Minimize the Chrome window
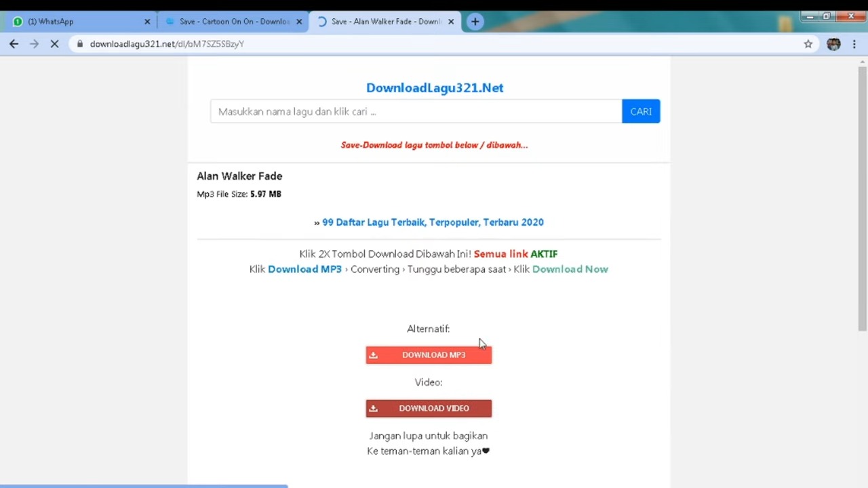This screenshot has height=488, width=868. (809, 16)
